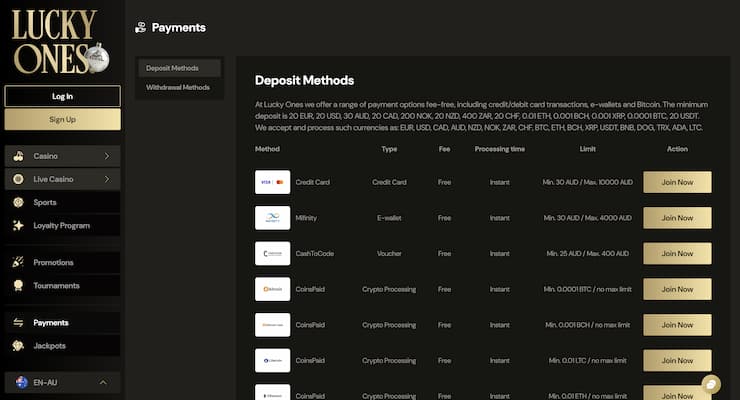The width and height of the screenshot is (740, 400).
Task: Click the CashToCode logo thumbnail
Action: pyautogui.click(x=273, y=253)
